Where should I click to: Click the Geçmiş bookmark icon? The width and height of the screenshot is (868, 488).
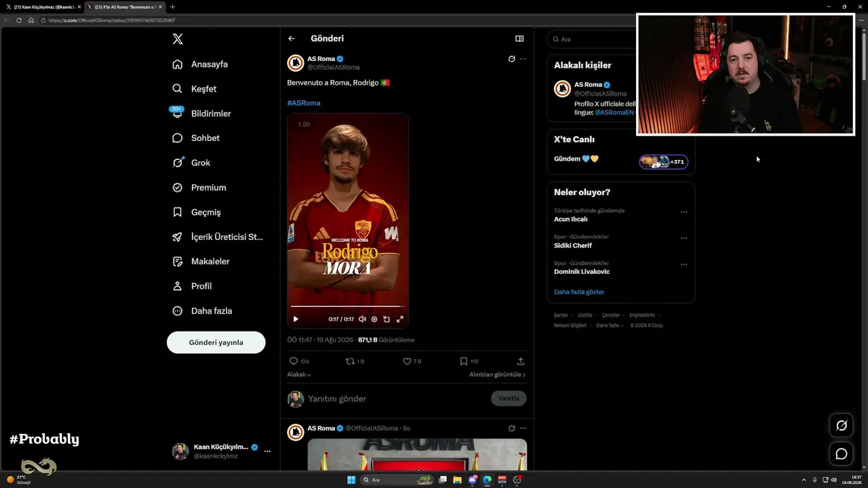point(178,212)
